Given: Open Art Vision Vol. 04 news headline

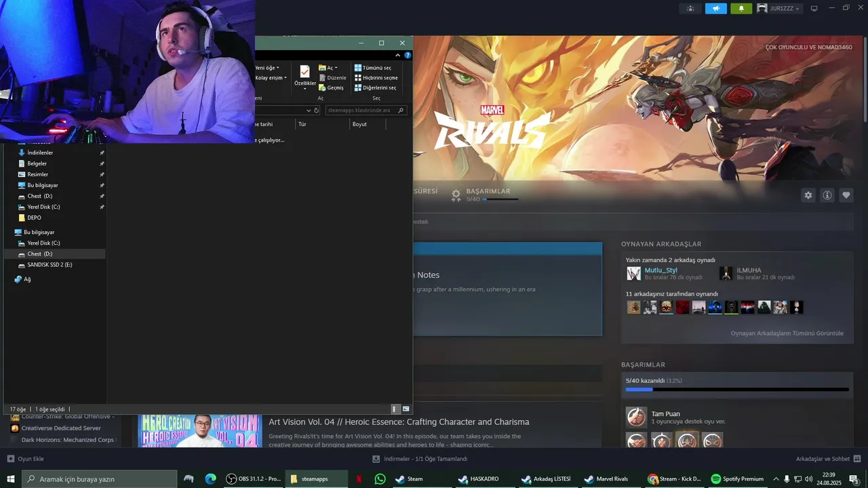Looking at the screenshot, I should pyautogui.click(x=399, y=422).
